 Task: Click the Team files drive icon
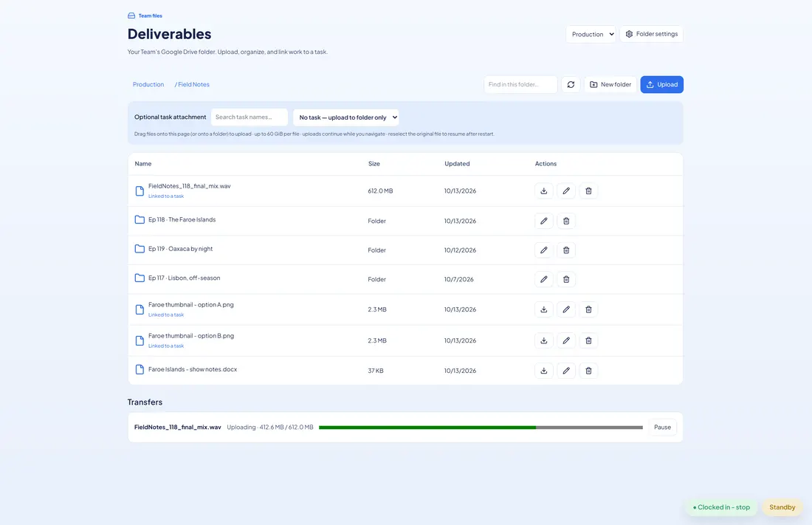[x=131, y=16]
